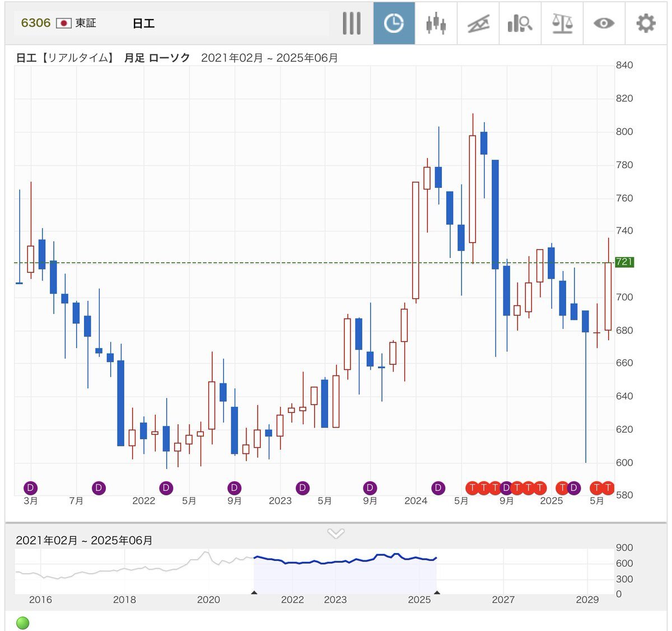Click the 900 label on navigator axis
Viewport: 672px width, 631px height.
tap(624, 548)
